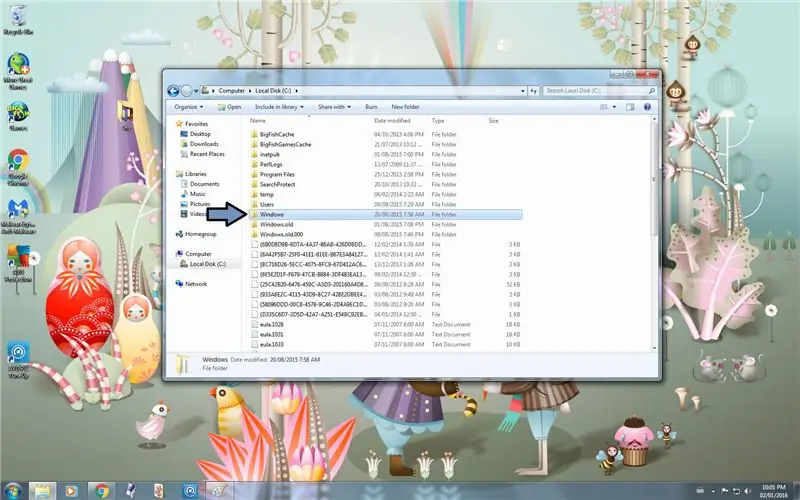800x500 pixels.
Task: Toggle the preview pane icon
Action: coord(630,107)
